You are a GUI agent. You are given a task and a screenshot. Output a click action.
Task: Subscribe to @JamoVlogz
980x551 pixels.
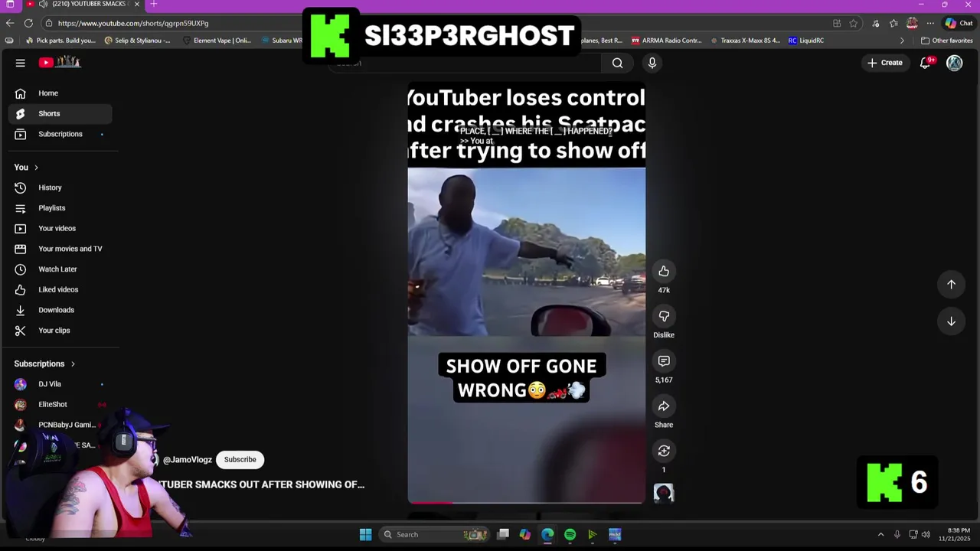[240, 459]
